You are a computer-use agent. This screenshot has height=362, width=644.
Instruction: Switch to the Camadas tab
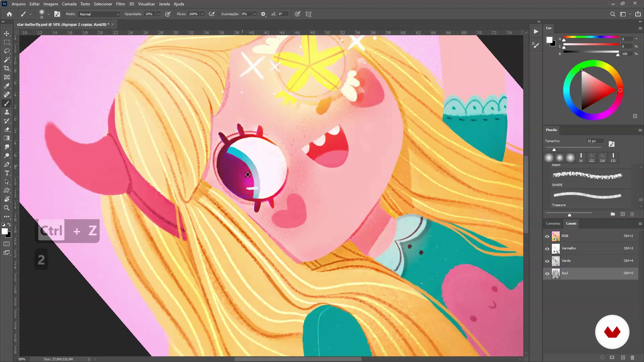pyautogui.click(x=553, y=224)
